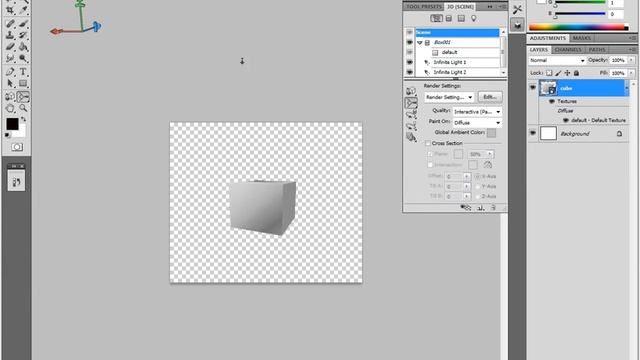Screen dimensions: 640x360
Task: Filter 3D panel by lights
Action: coord(473,18)
